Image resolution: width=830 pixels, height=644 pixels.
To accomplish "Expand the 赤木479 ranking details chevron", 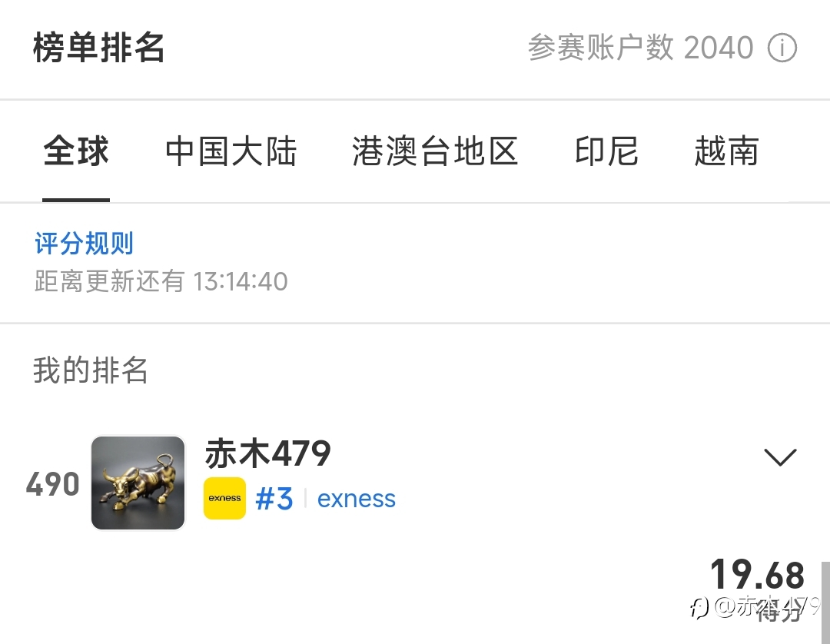I will coord(780,457).
